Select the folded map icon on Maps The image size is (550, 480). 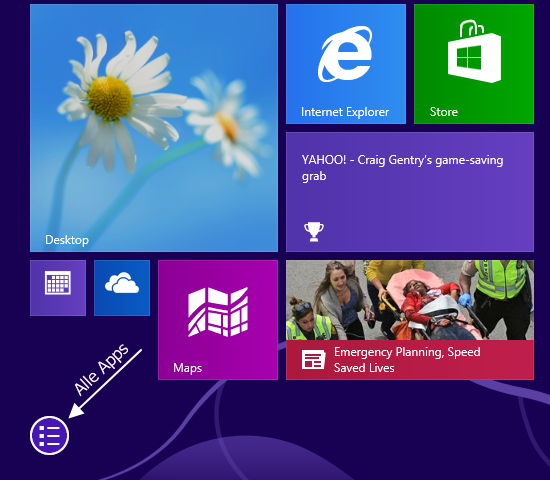218,312
